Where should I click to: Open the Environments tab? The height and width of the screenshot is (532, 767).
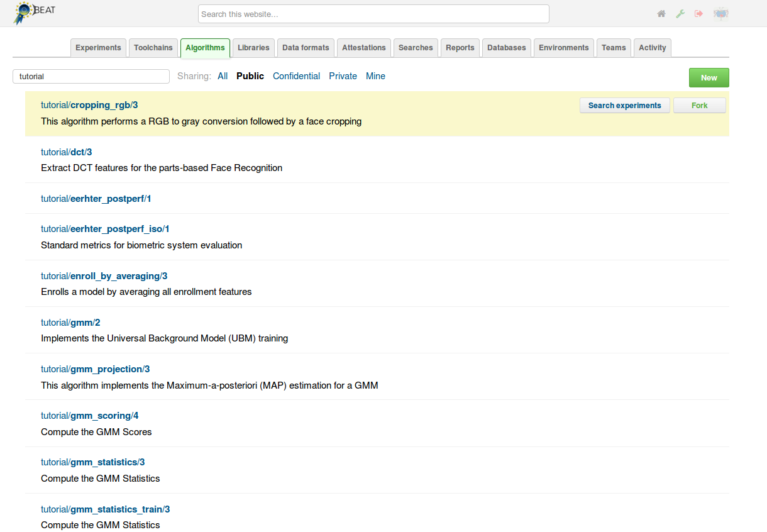(563, 48)
